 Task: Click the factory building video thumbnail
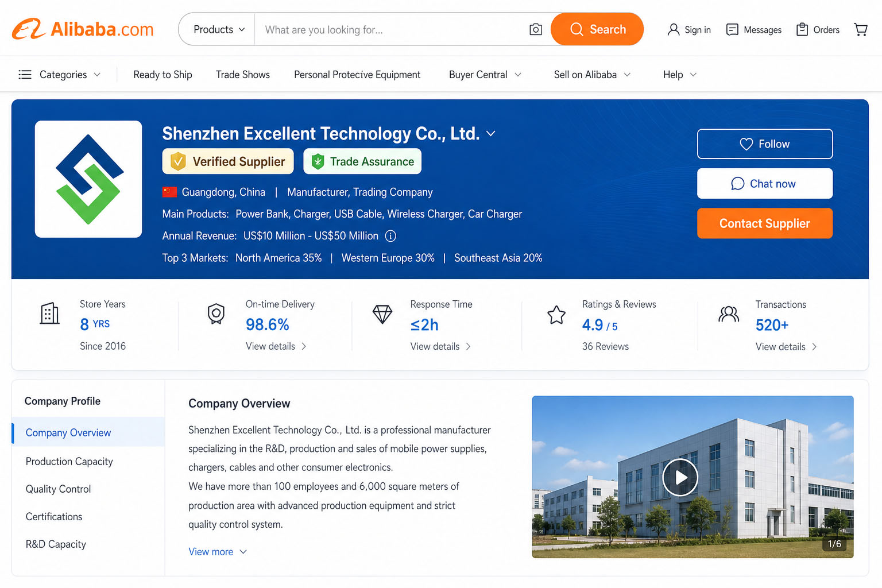tap(693, 477)
